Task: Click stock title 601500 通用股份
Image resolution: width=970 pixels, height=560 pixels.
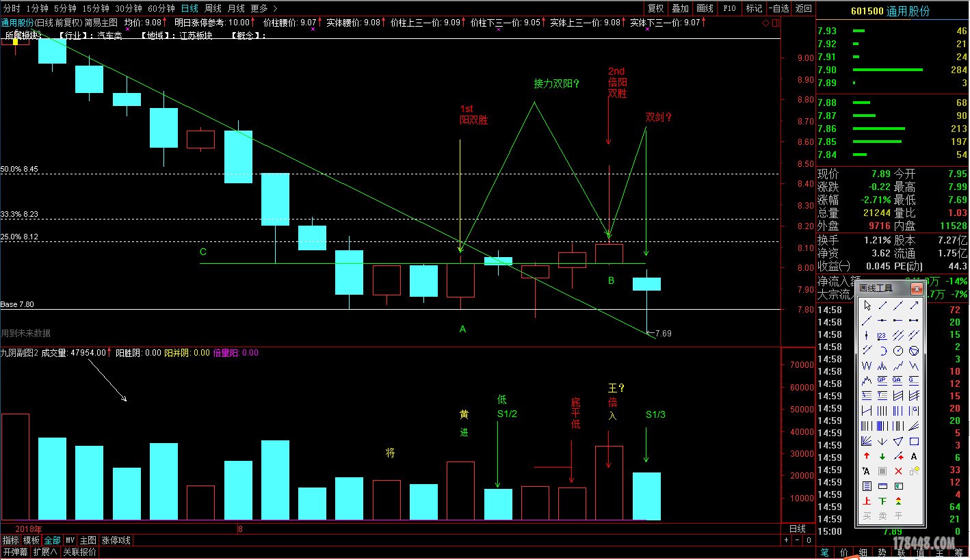Action: point(890,12)
